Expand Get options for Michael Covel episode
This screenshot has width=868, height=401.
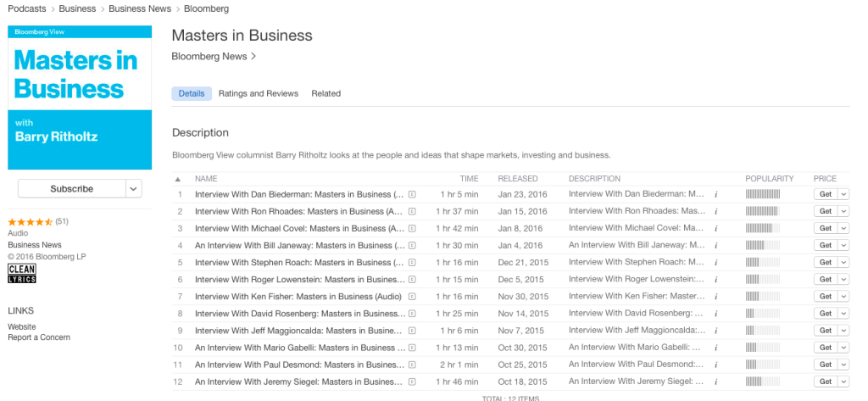[x=843, y=229]
